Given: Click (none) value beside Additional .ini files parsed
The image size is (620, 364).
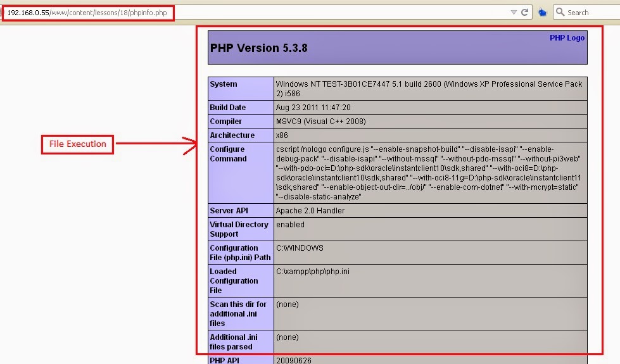Looking at the screenshot, I should point(288,337).
